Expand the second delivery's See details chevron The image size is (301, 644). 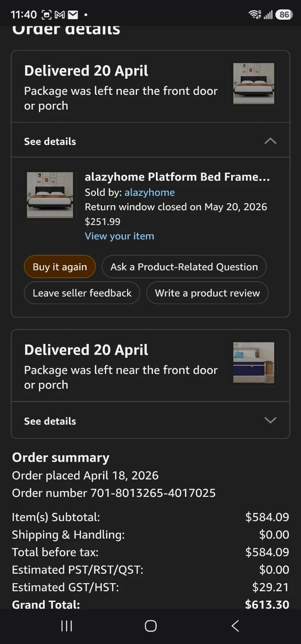[270, 420]
